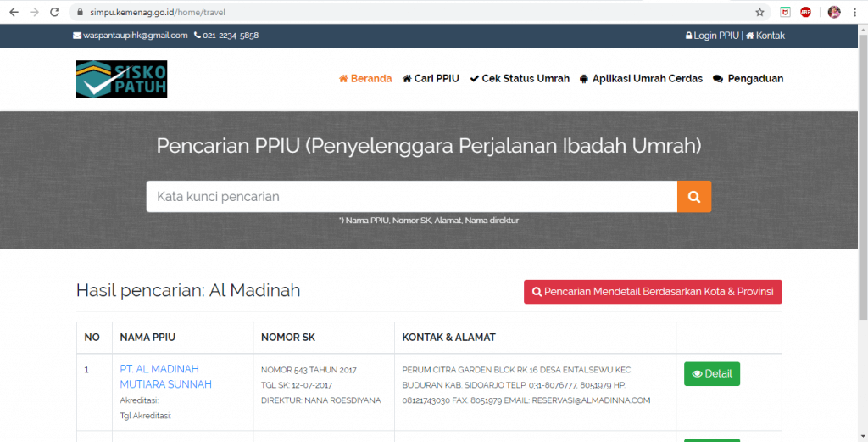Click the NAMA PPIU column header

(147, 338)
